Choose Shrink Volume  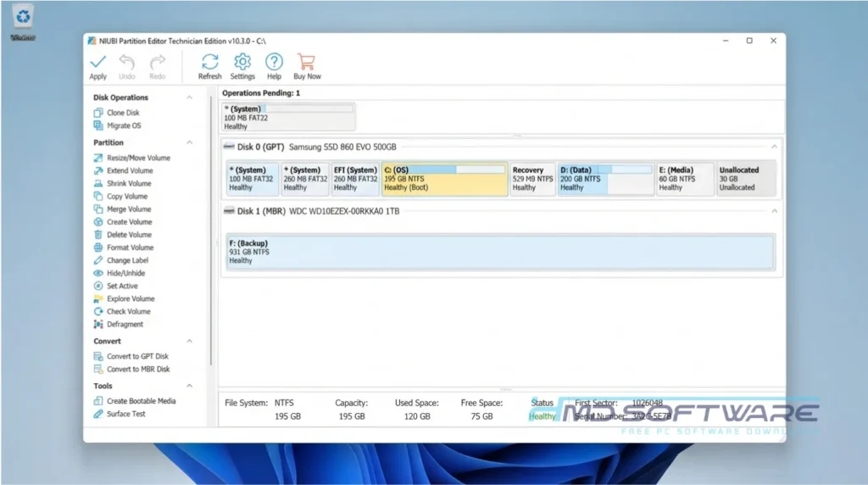point(122,183)
